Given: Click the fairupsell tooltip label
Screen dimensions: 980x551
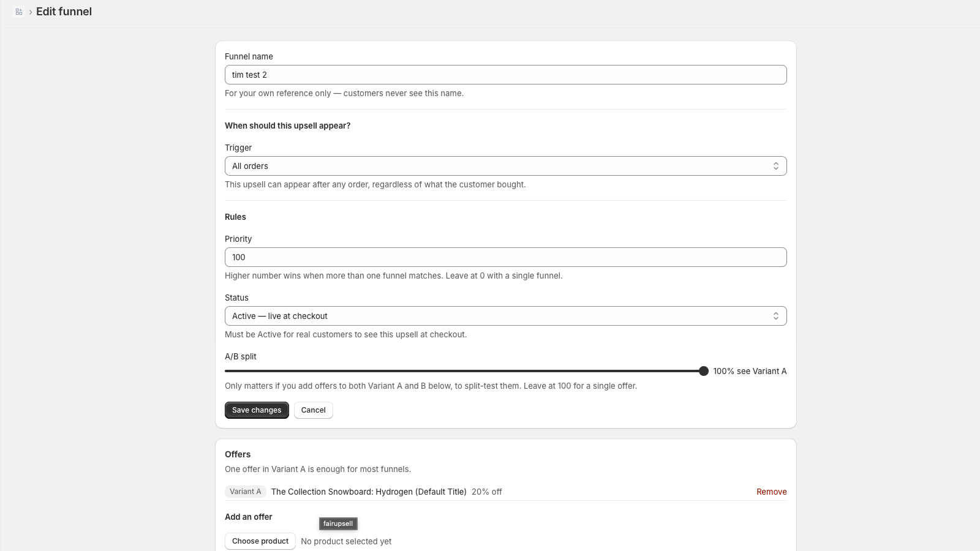Looking at the screenshot, I should pos(338,523).
